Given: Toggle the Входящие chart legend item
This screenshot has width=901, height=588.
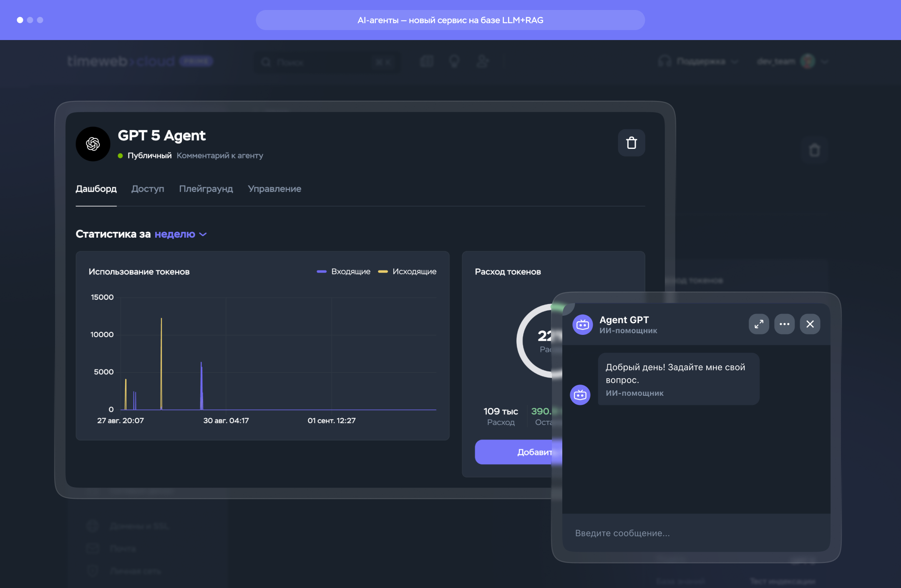Looking at the screenshot, I should pyautogui.click(x=344, y=271).
